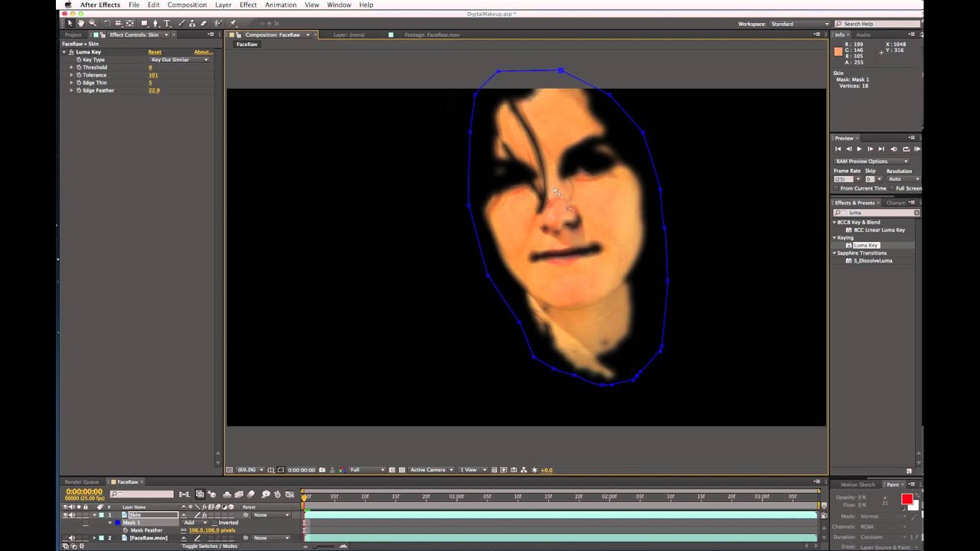Select the Brush tool
This screenshot has width=980, height=551.
(182, 24)
